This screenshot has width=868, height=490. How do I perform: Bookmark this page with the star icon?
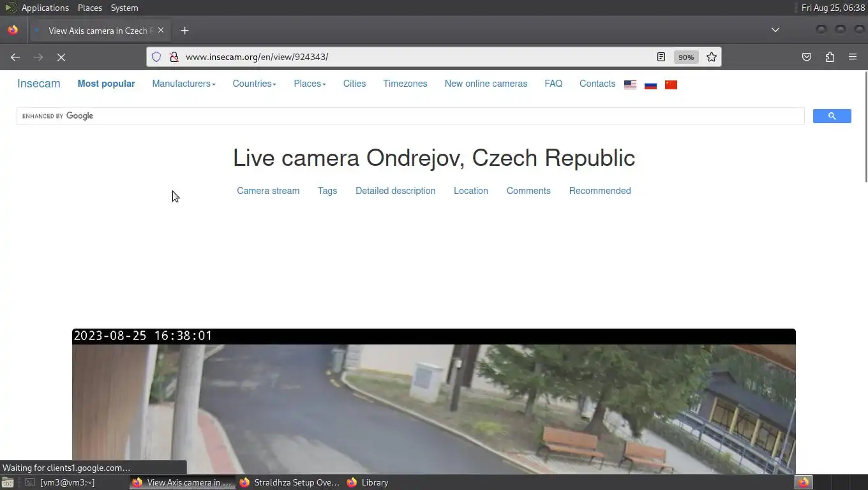point(712,57)
